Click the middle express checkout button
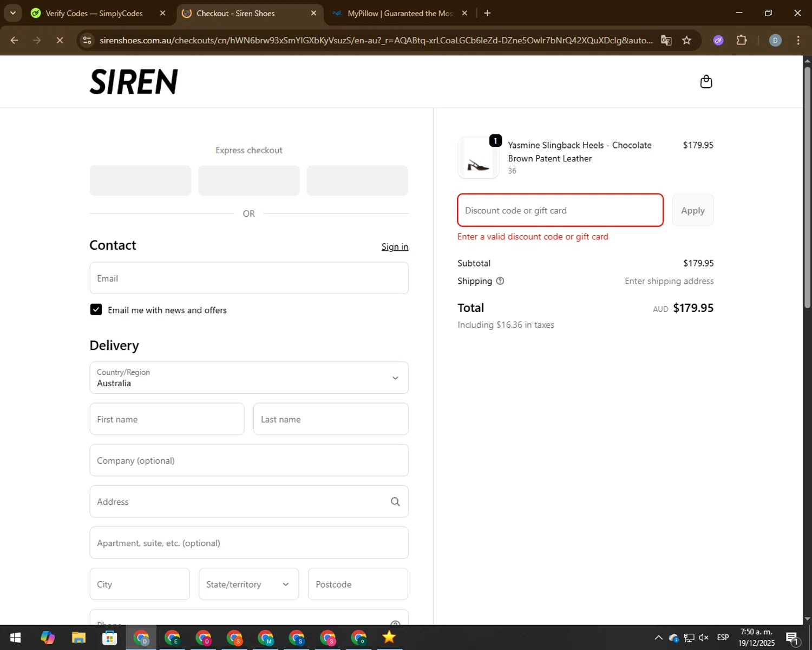 (x=248, y=180)
